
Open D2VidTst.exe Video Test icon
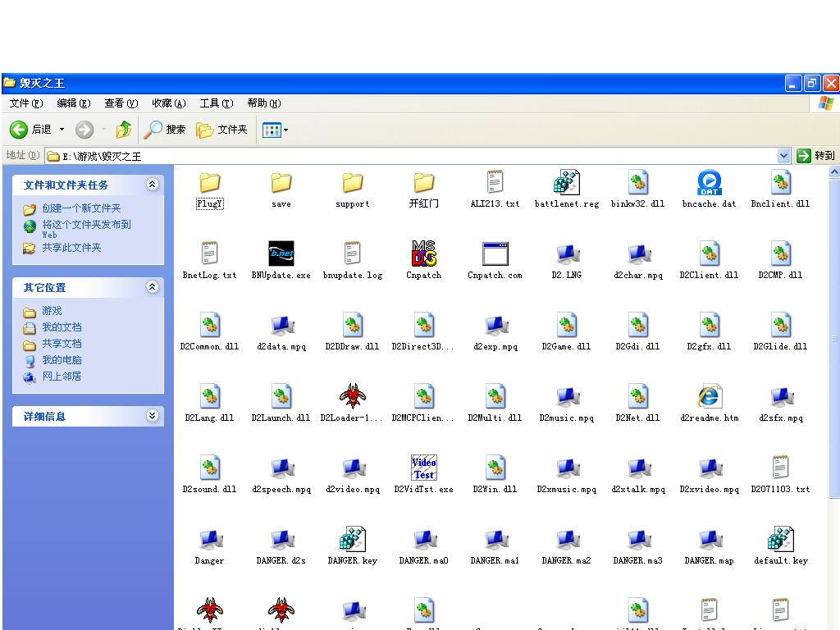[423, 468]
